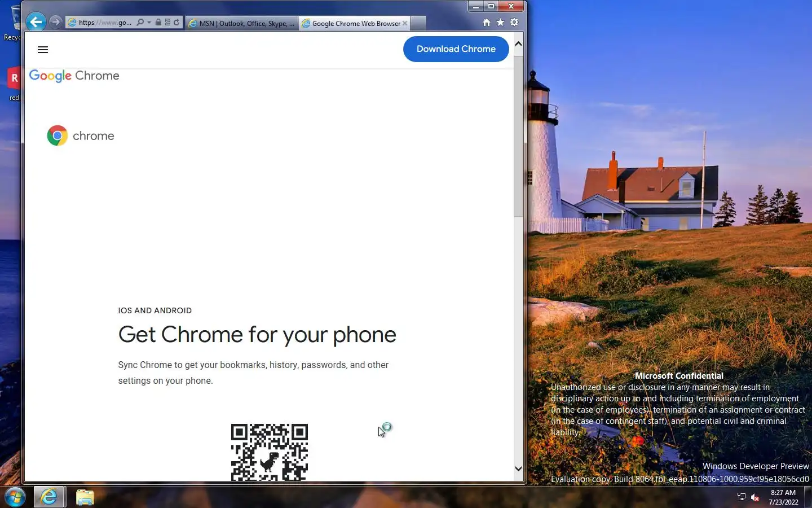The image size is (812, 508).
Task: Click the 'IOS AND ANDROID' label
Action: tap(155, 310)
